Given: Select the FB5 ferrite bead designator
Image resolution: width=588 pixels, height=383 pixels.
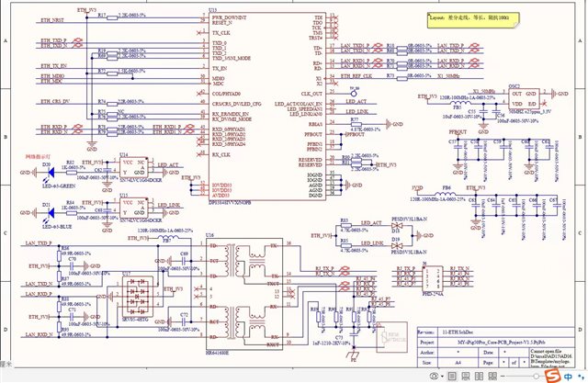Looking at the screenshot, I should coord(458,107).
